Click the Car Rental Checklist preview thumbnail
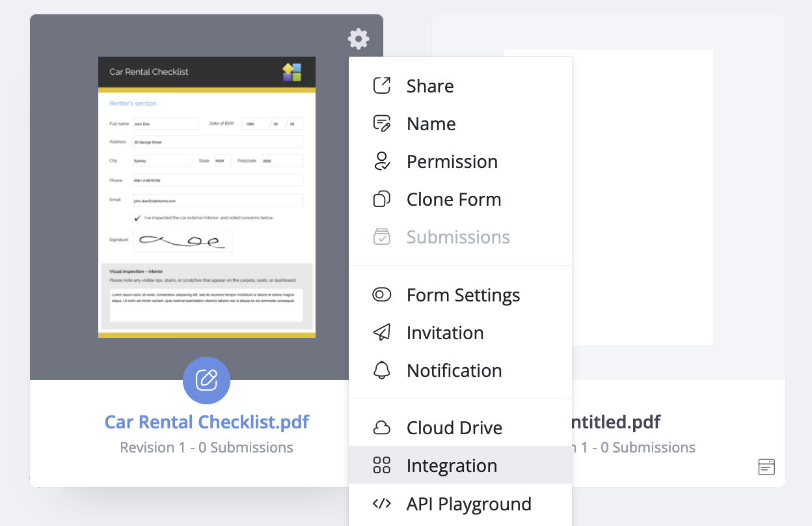This screenshot has height=526, width=812. [206, 197]
